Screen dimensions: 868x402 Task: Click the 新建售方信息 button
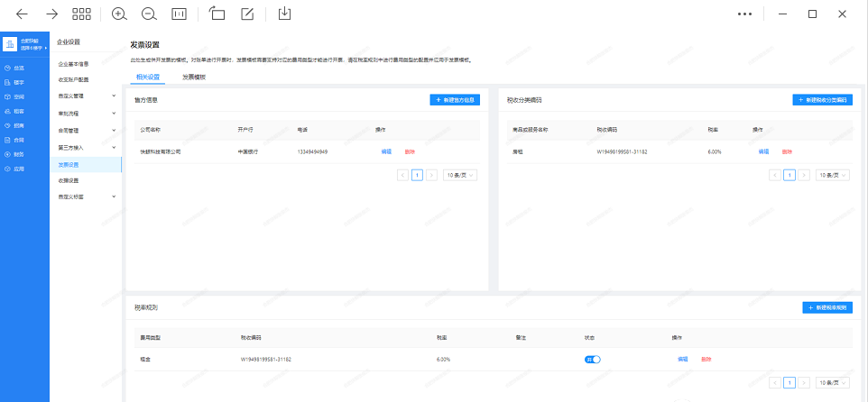coord(454,99)
